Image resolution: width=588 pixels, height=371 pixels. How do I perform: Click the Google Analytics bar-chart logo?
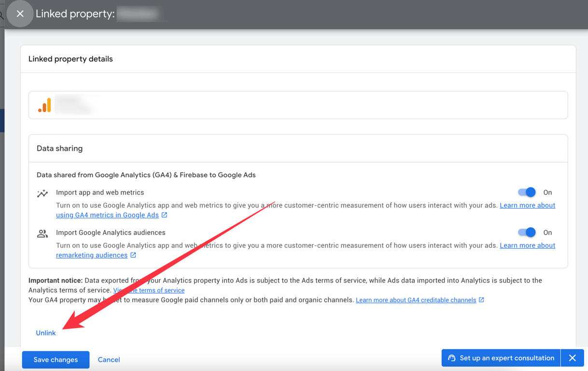(x=45, y=105)
